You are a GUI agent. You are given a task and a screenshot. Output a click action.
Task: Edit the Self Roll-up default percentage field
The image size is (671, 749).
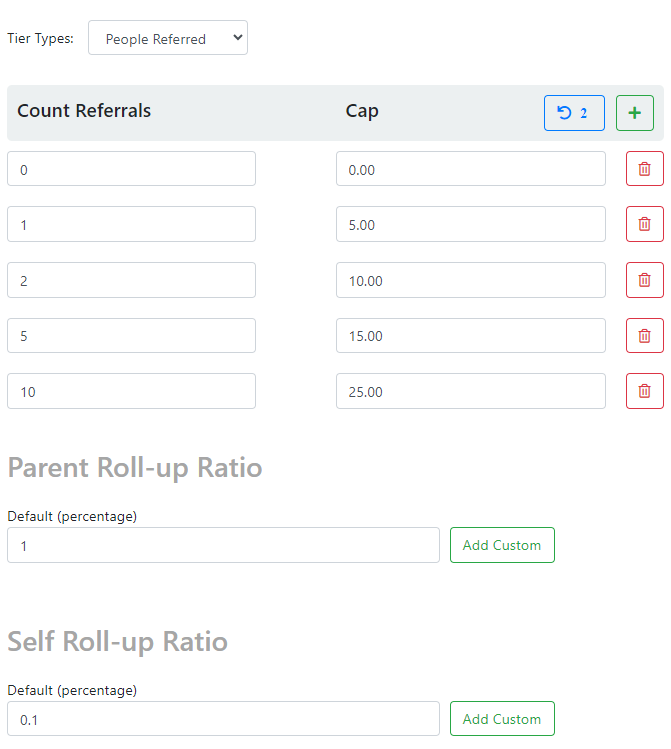pyautogui.click(x=223, y=719)
